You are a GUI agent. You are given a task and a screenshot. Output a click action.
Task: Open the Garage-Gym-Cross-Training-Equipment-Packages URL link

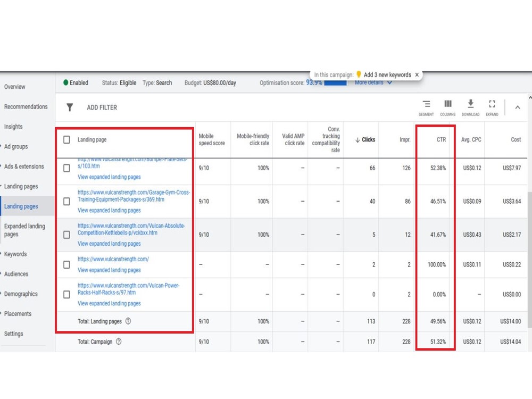coord(134,196)
